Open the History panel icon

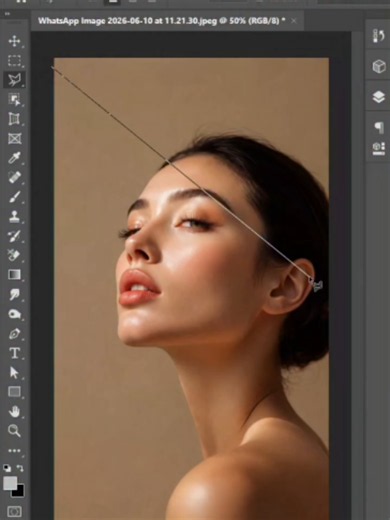(x=379, y=35)
